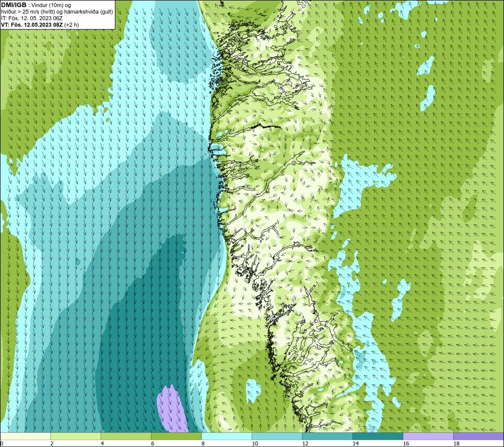Click the DMI/IGB title text
The height and width of the screenshot is (447, 504).
pos(14,5)
